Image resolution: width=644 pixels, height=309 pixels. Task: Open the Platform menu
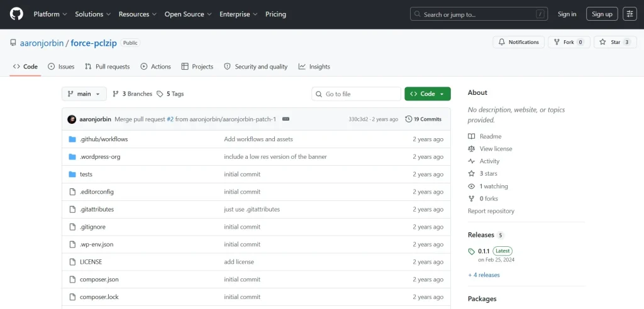(x=50, y=14)
